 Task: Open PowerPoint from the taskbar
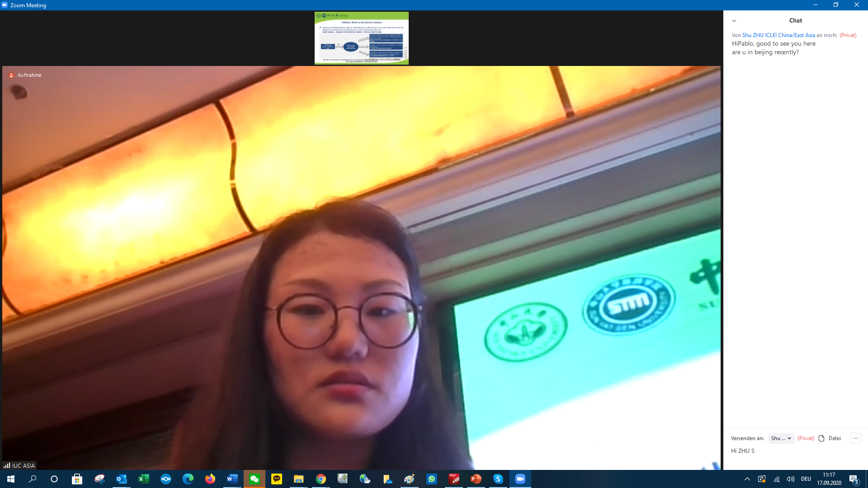point(476,479)
